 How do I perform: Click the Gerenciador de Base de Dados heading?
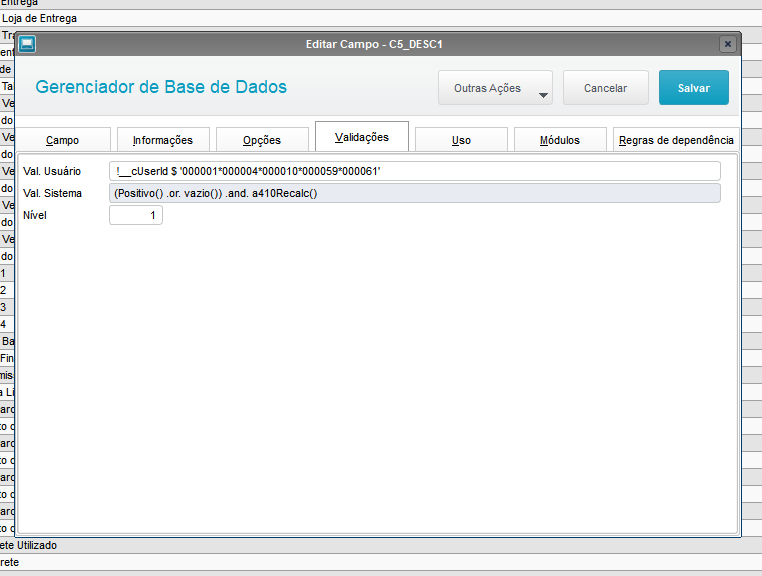pyautogui.click(x=161, y=87)
